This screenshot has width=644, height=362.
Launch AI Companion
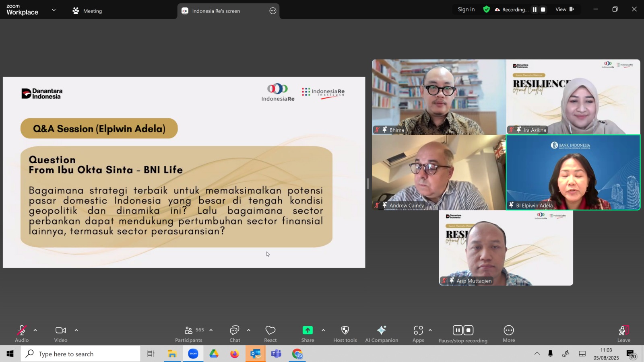pos(382,334)
